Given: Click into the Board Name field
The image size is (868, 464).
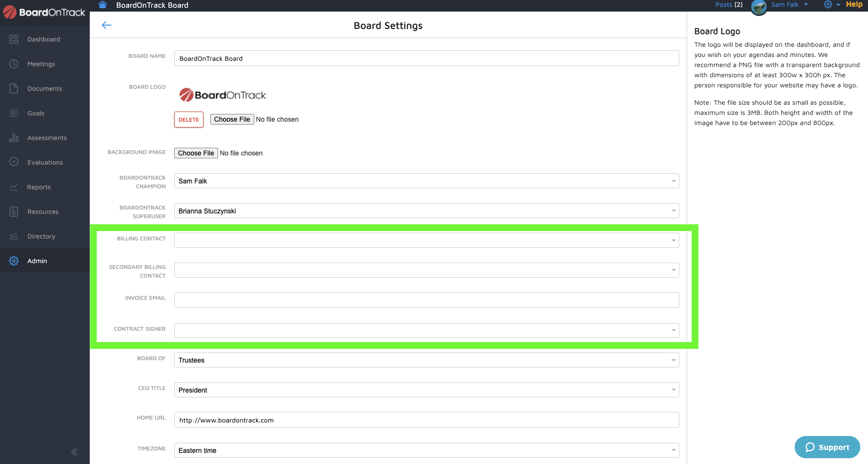Looking at the screenshot, I should pos(427,58).
